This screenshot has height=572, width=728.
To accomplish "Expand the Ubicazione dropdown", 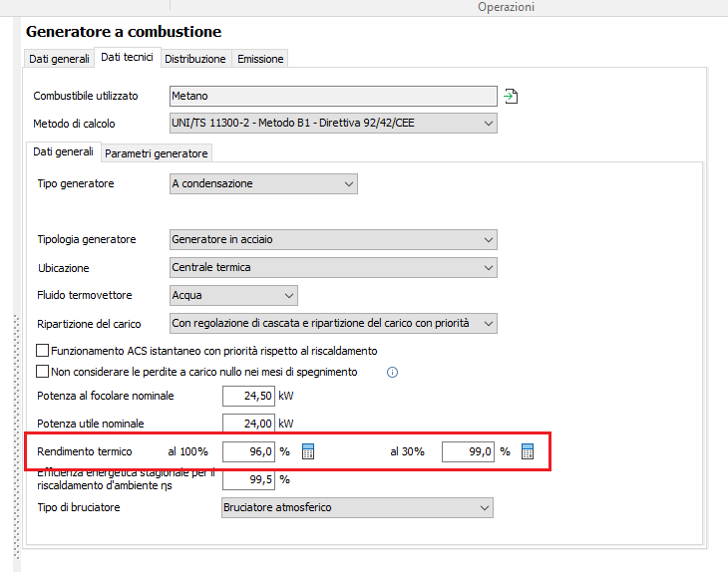I will tap(333, 268).
